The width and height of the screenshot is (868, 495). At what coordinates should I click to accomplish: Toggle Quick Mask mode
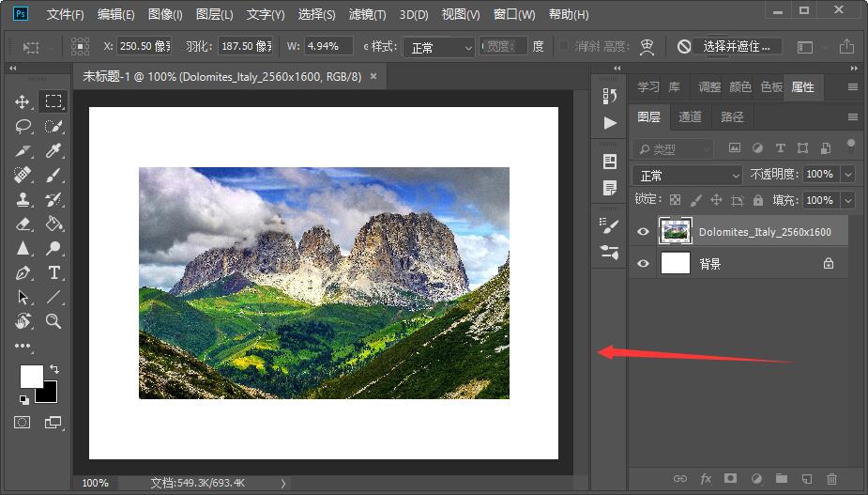(x=23, y=423)
